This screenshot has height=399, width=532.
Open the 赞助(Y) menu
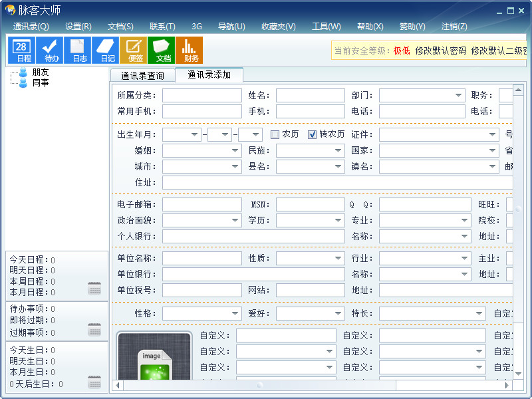pyautogui.click(x=412, y=27)
